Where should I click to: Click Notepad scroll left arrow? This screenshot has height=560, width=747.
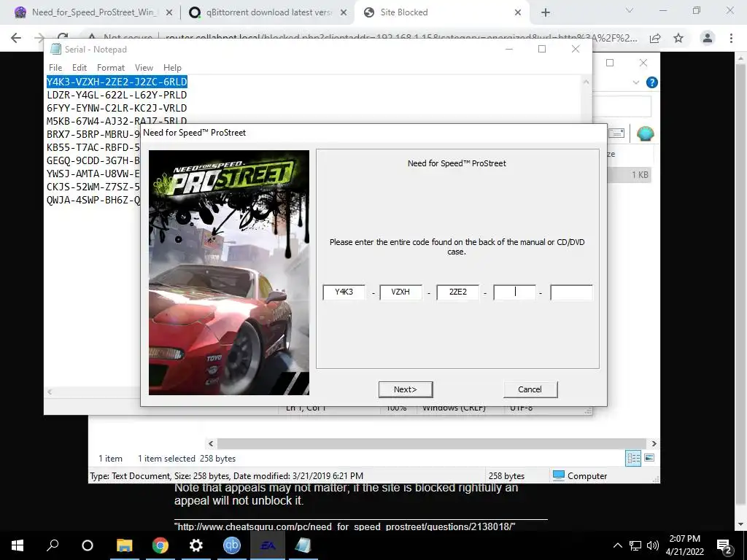tap(50, 392)
